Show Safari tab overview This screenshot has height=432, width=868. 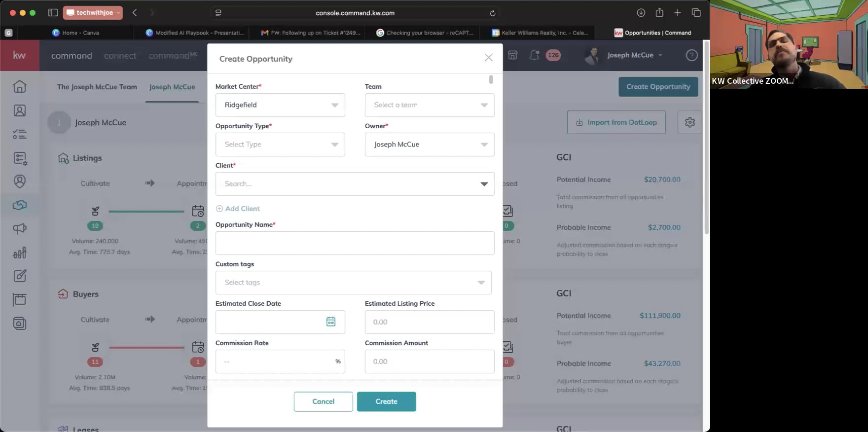[696, 13]
